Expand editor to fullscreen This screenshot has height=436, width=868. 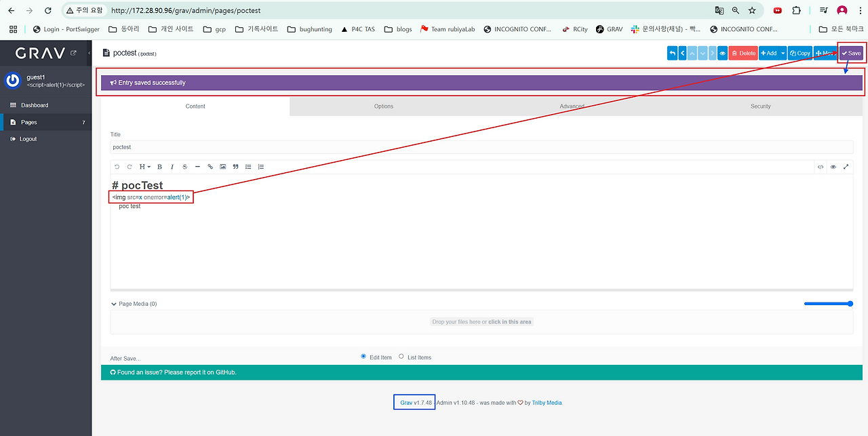[x=846, y=167]
